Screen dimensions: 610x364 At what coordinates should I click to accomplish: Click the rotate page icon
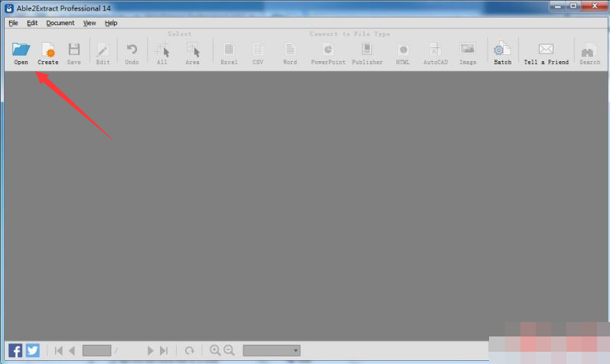tap(190, 351)
